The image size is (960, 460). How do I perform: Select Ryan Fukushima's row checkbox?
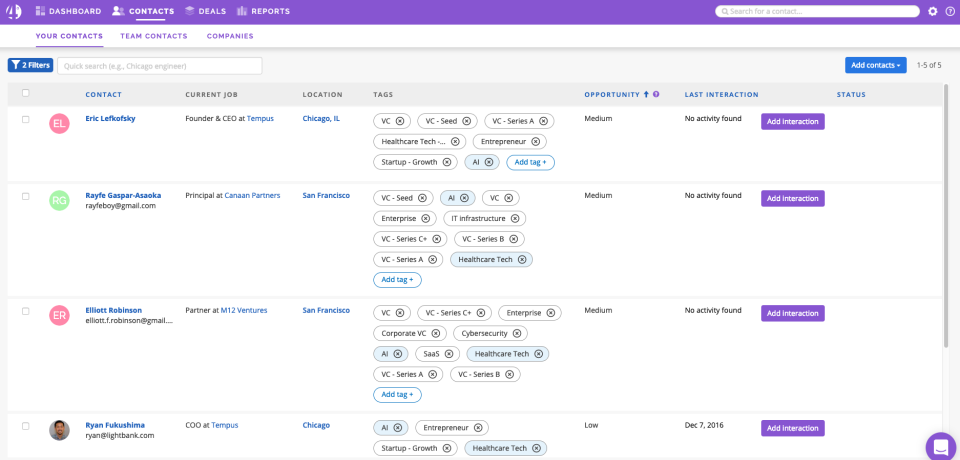point(26,426)
